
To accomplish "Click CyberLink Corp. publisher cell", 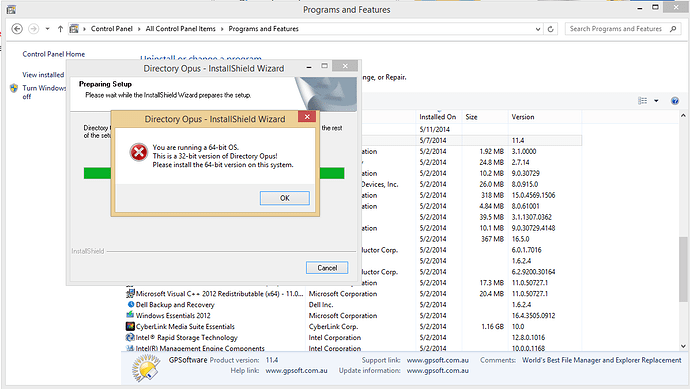I will (x=334, y=327).
